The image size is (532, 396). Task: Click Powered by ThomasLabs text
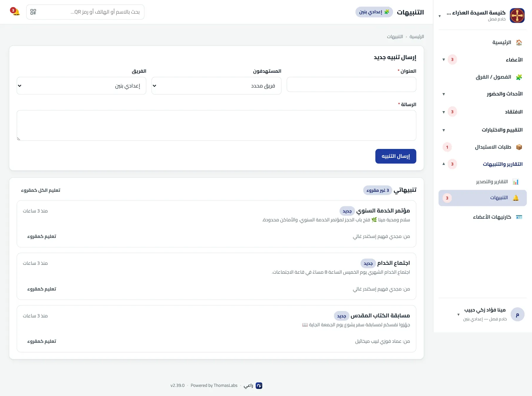click(x=214, y=386)
